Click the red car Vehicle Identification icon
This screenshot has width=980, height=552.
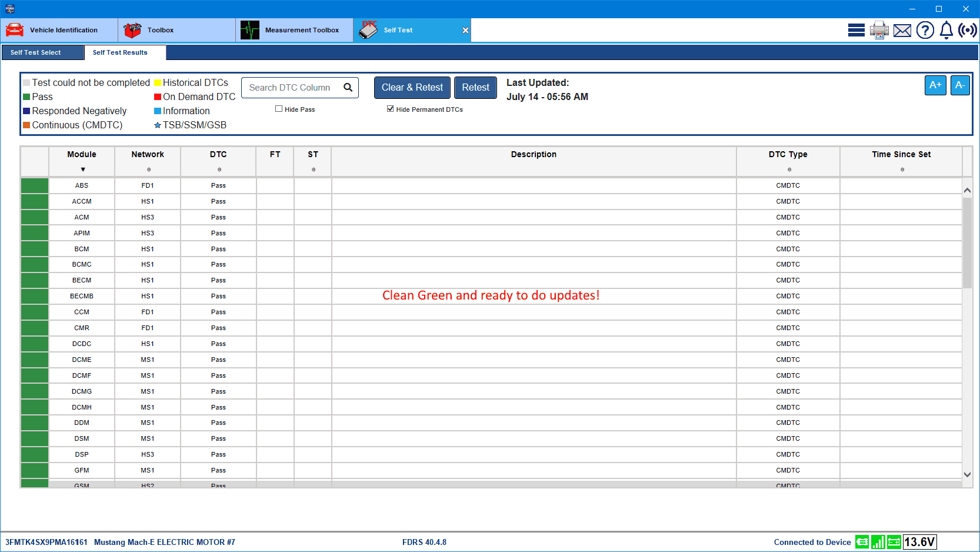click(x=15, y=30)
